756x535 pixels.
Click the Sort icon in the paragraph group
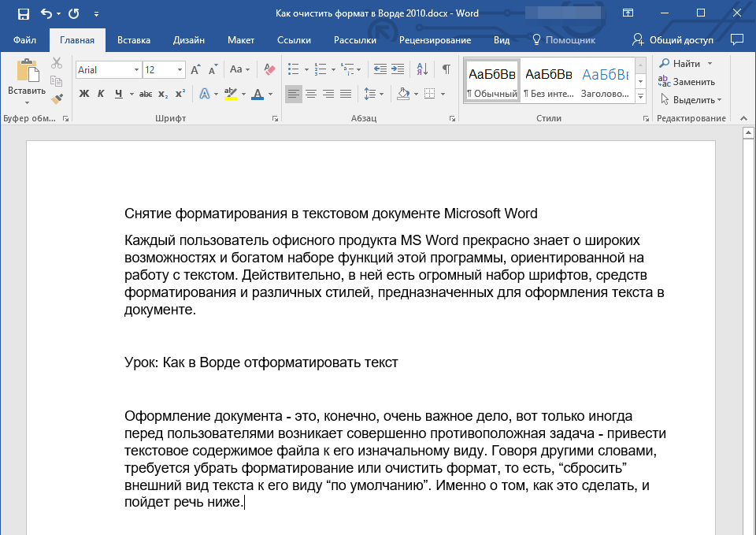click(423, 69)
